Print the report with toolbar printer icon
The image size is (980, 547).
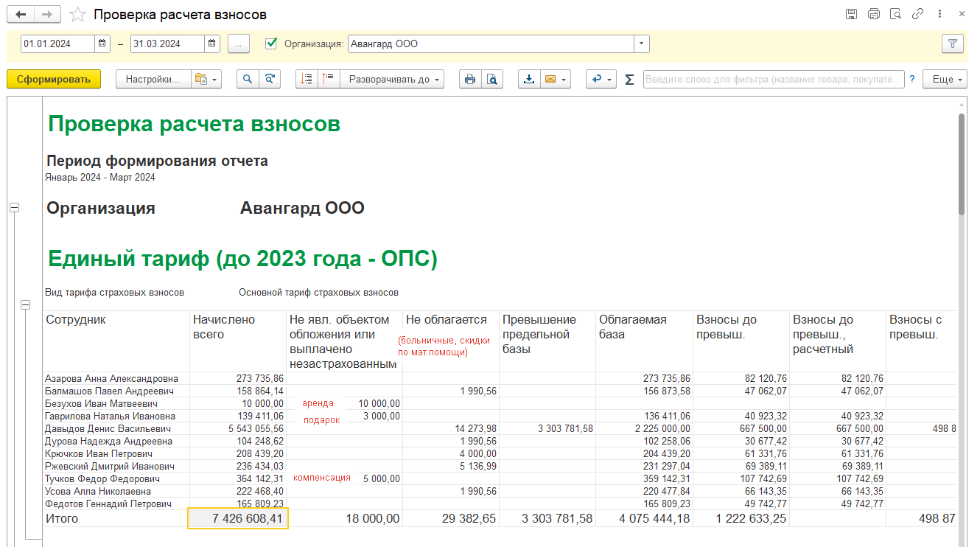(470, 79)
